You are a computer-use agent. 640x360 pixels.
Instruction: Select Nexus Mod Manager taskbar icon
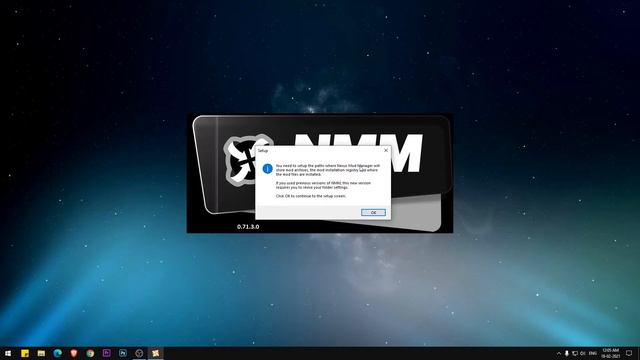click(156, 353)
